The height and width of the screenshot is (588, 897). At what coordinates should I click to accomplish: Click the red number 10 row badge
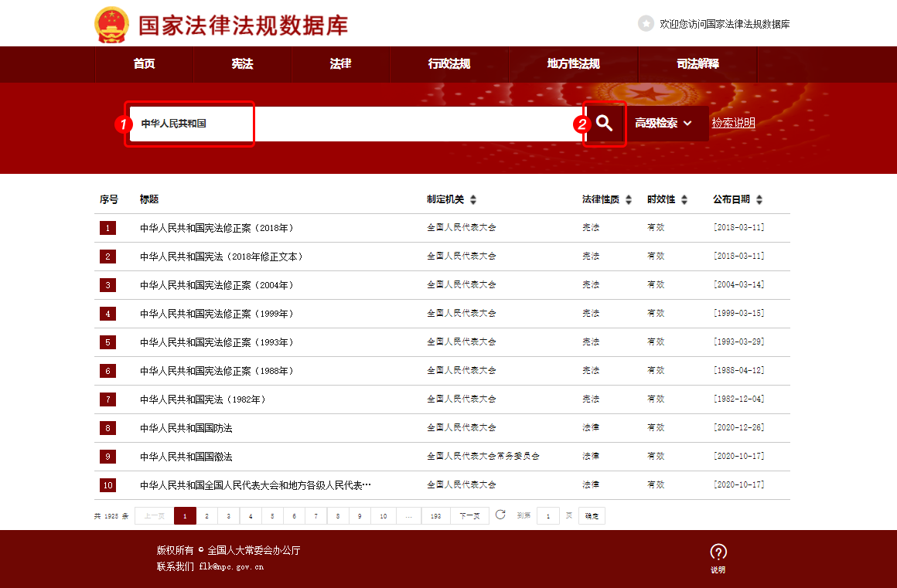point(107,485)
